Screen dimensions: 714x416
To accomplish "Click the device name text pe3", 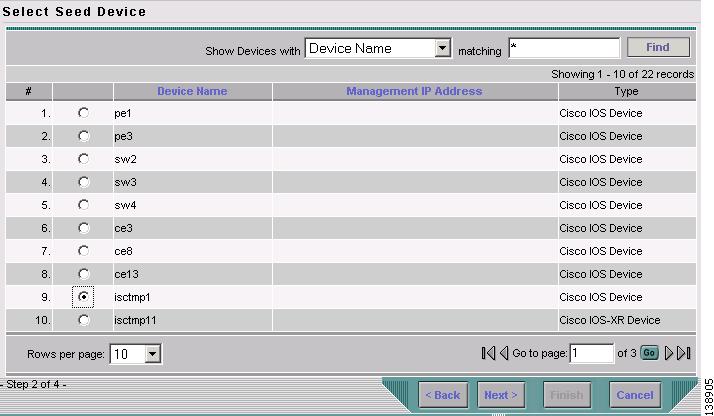I will point(123,137).
